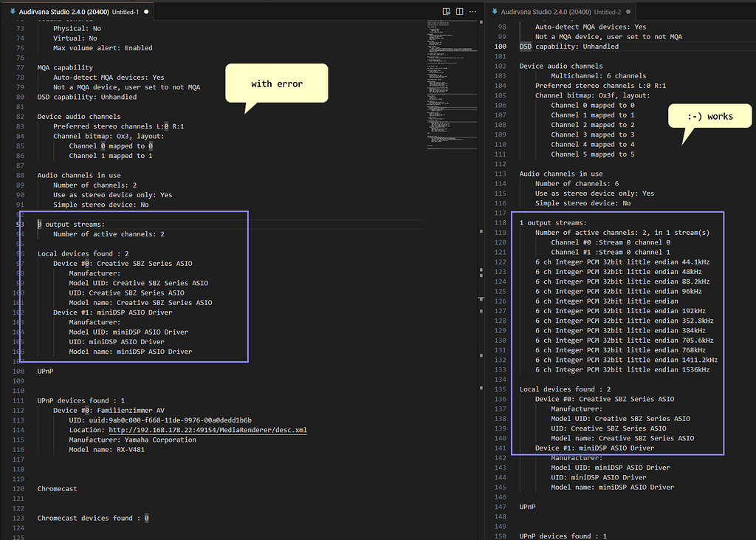Click "Multichannel: 6 channels" in right editor
756x540 pixels.
598,75
